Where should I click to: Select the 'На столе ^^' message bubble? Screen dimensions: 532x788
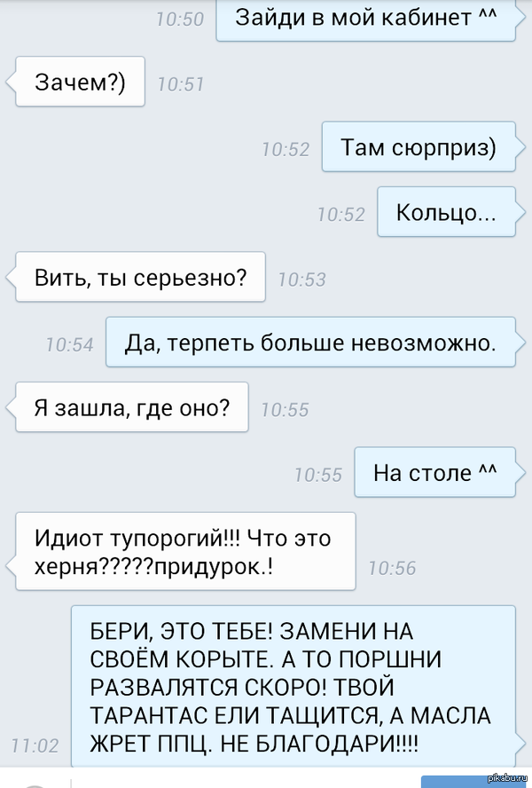(435, 472)
